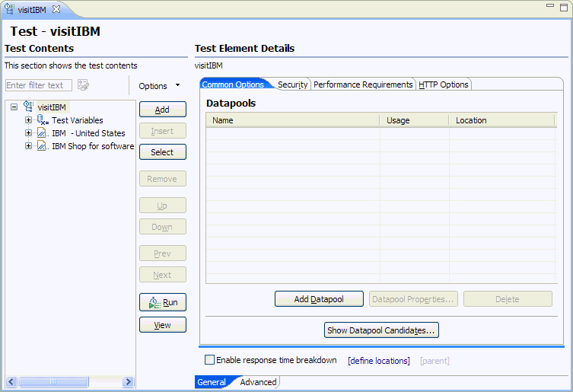Click the View button
The image size is (573, 392).
[x=163, y=325]
